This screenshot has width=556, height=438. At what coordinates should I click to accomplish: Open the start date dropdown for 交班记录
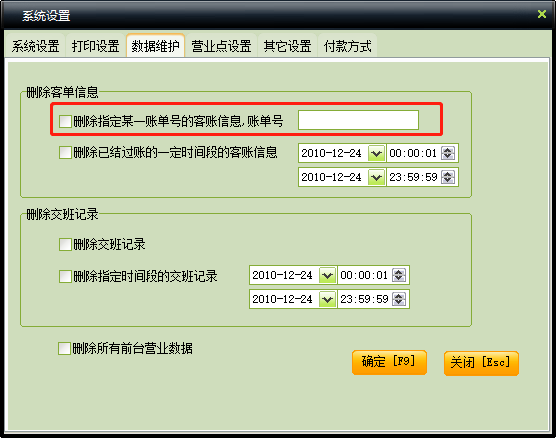tap(327, 275)
